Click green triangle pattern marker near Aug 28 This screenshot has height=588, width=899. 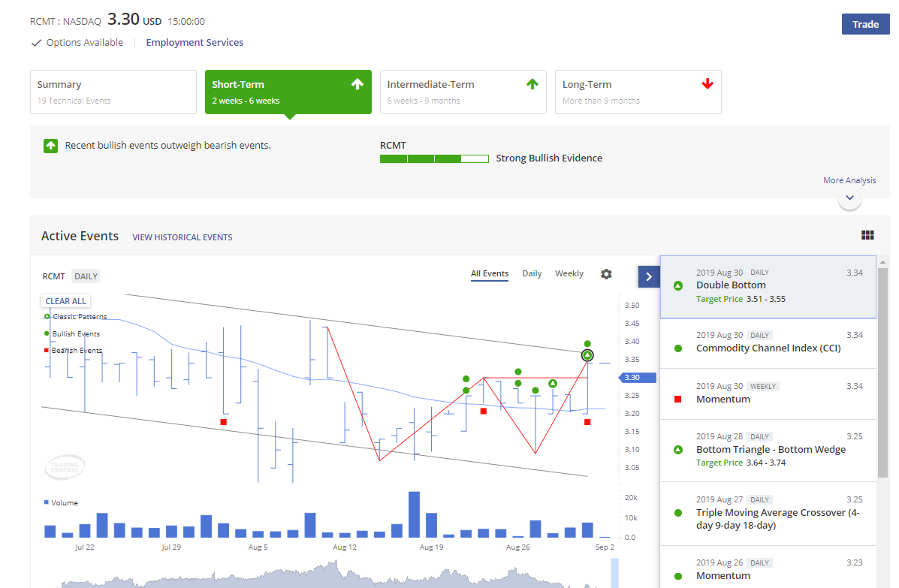[x=553, y=384]
